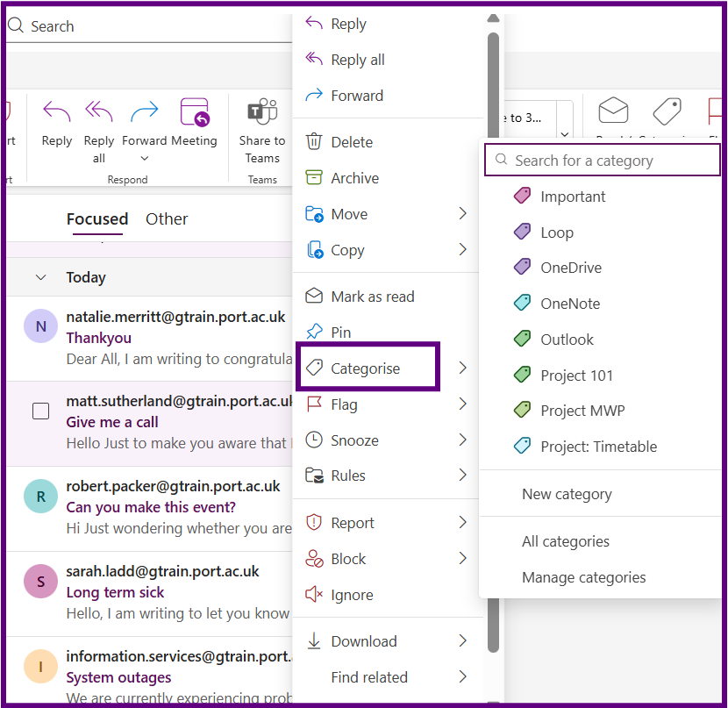Screen dimensions: 728x708
Task: Open the Forward dropdown arrow in the ribbon
Action: point(145,158)
